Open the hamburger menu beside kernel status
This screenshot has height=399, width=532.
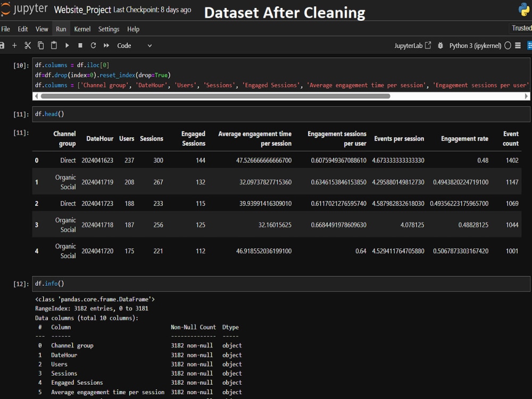click(x=518, y=45)
